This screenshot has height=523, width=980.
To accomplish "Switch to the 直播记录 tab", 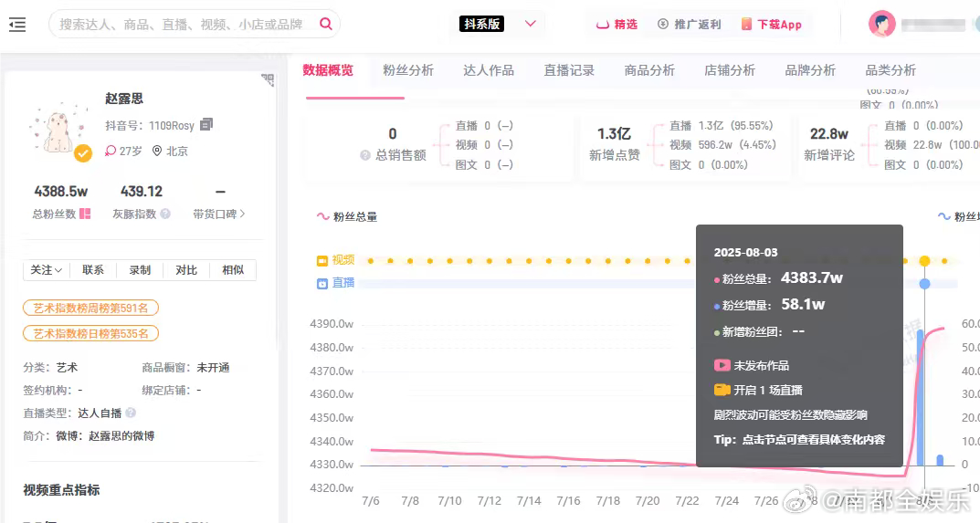I will coord(569,70).
